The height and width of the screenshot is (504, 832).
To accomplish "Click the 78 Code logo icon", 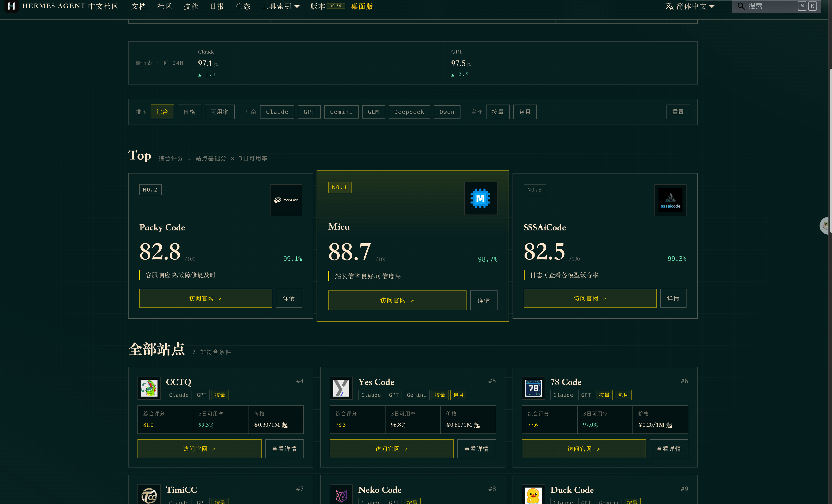I will click(533, 388).
